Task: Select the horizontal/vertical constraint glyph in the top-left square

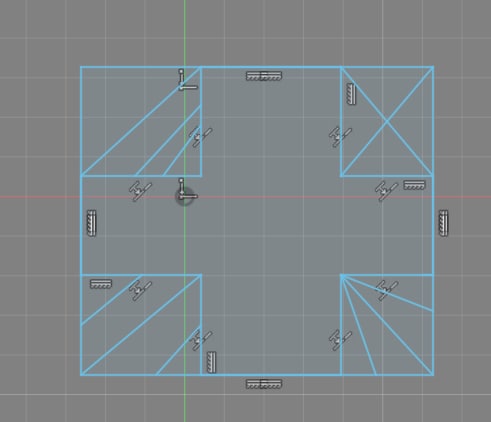Action: 188,80
